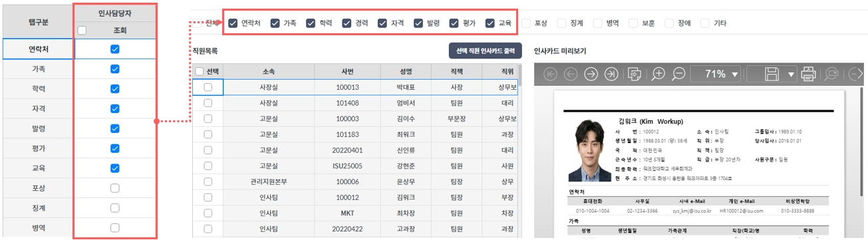Select the employee row 박대표

(x=355, y=87)
